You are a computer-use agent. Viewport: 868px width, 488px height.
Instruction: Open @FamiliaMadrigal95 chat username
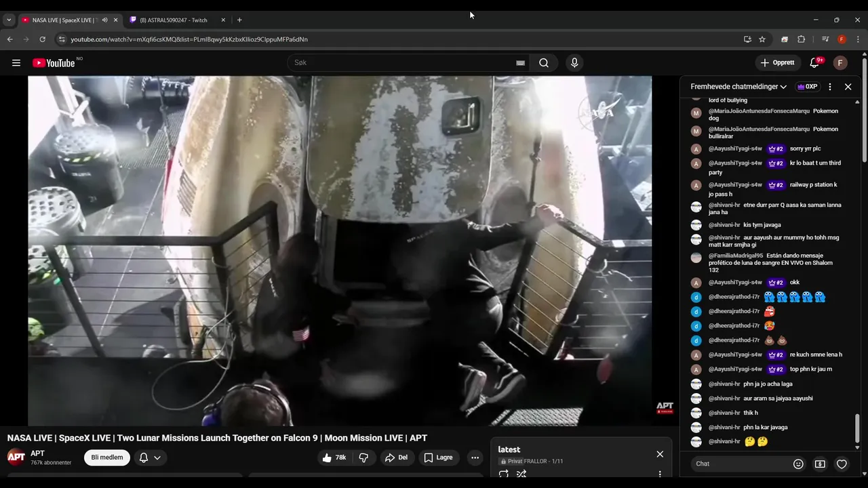click(x=736, y=256)
